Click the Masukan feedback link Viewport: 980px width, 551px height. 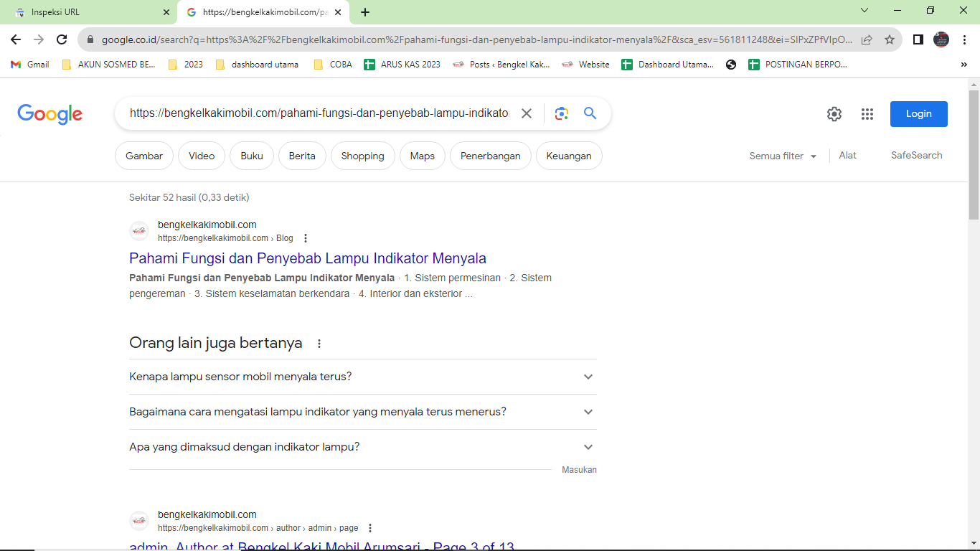pyautogui.click(x=580, y=470)
